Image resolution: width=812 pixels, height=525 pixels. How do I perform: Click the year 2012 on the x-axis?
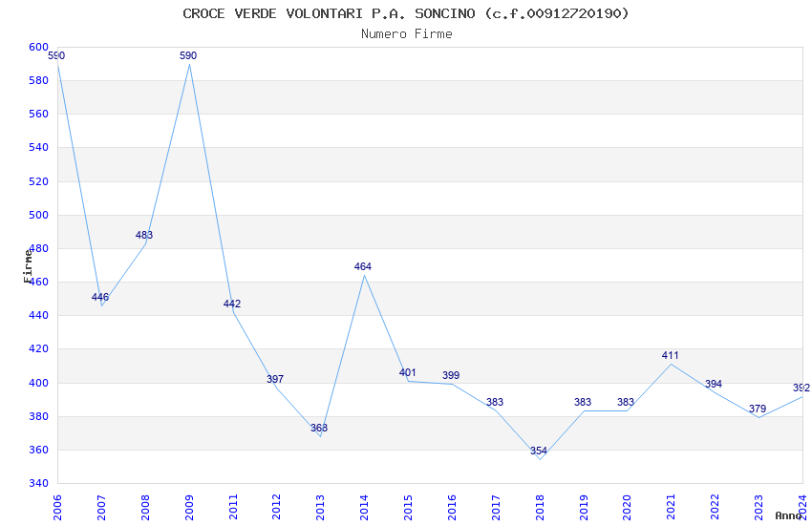(x=276, y=507)
